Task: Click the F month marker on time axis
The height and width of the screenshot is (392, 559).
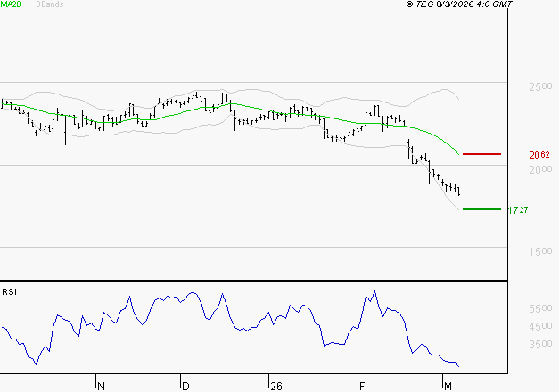Action: 362,386
